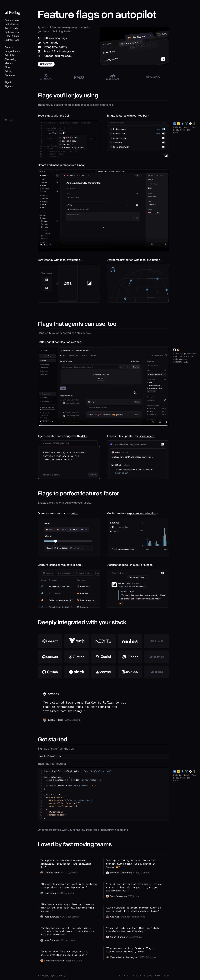
Task: Open the Datadog integration tile
Action: (x=130, y=672)
